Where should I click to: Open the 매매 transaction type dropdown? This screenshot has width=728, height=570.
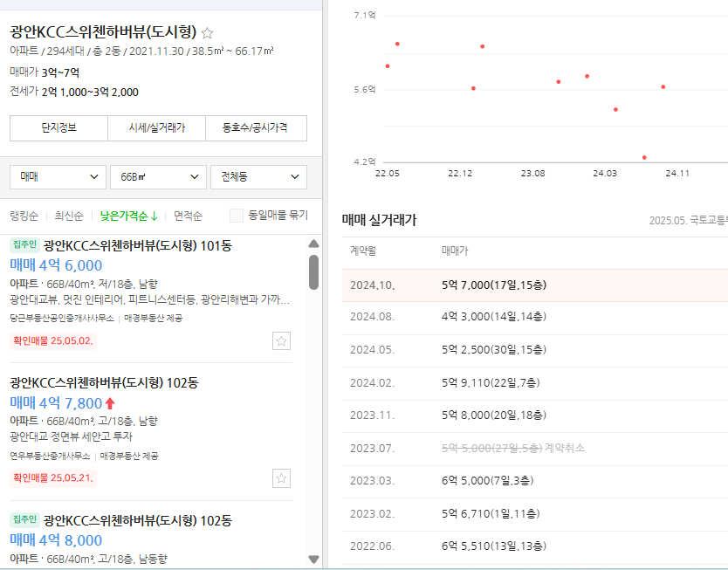click(58, 177)
